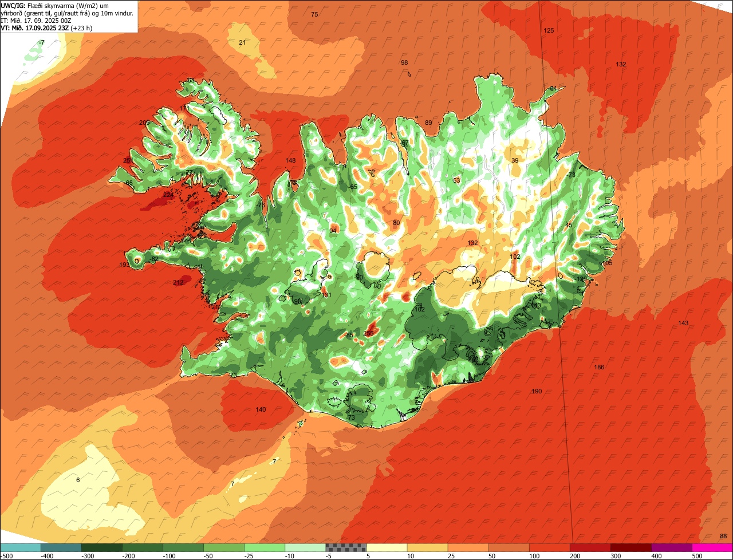Image resolution: width=733 pixels, height=560 pixels.
Task: Select the -100 to -50 green legend swatch
Action: (x=183, y=547)
